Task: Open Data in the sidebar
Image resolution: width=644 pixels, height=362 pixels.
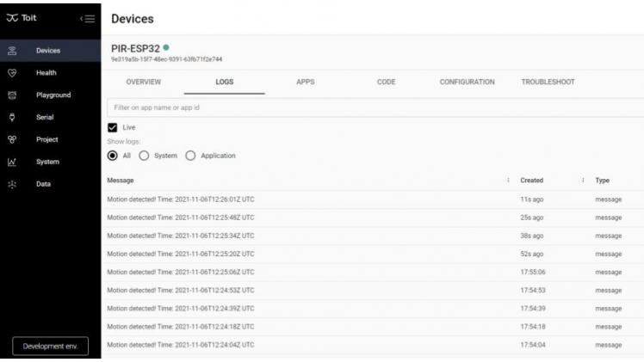Action: click(x=50, y=184)
